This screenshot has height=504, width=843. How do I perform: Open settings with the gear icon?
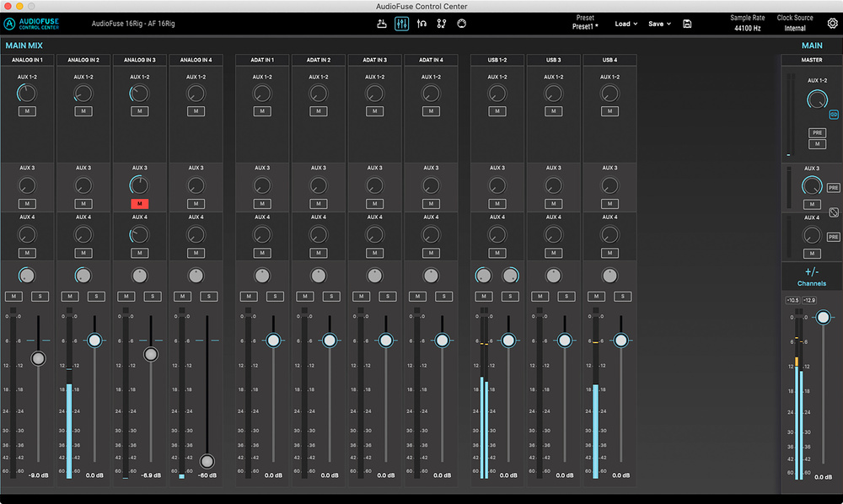(x=832, y=24)
